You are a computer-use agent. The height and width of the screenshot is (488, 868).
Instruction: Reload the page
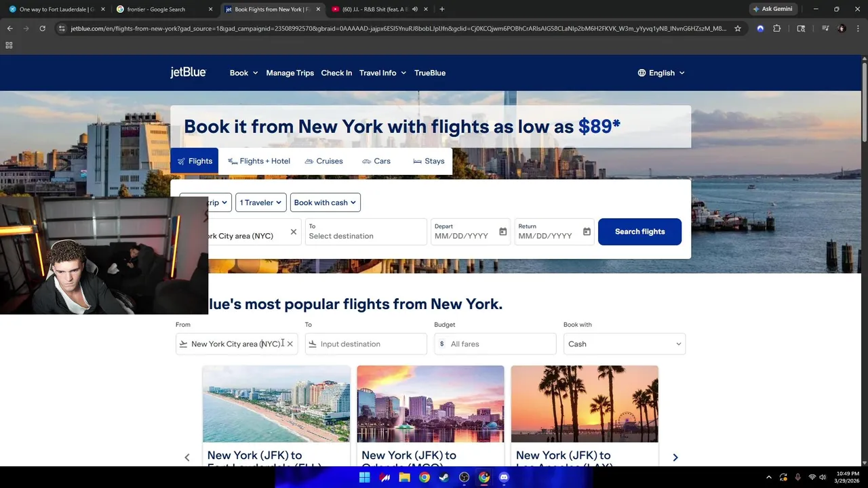(42, 28)
